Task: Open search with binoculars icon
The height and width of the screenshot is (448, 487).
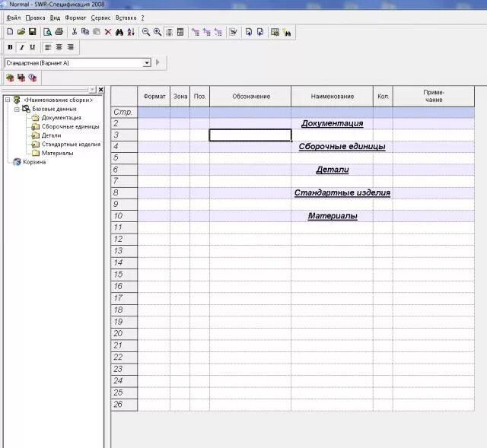Action: click(119, 32)
